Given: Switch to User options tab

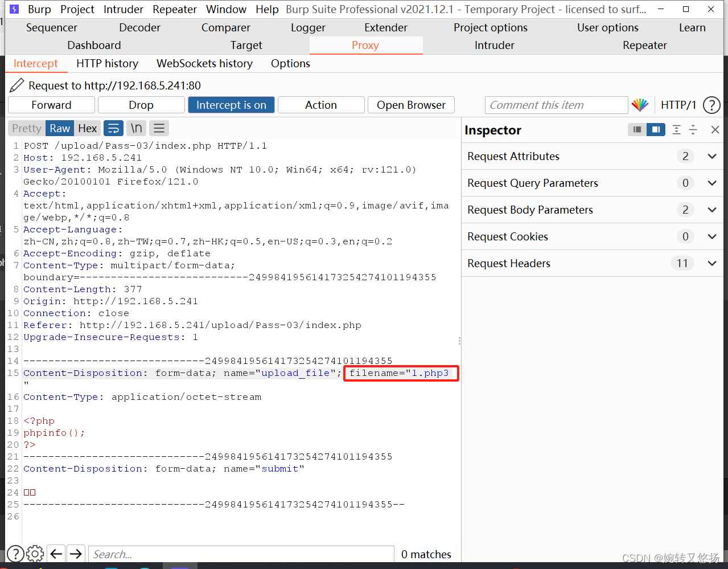Looking at the screenshot, I should point(608,27).
